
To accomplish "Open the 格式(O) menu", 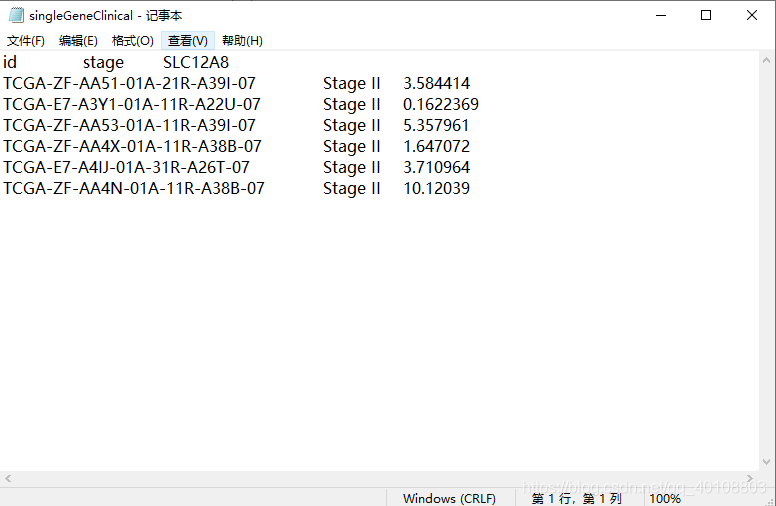I will coord(133,41).
